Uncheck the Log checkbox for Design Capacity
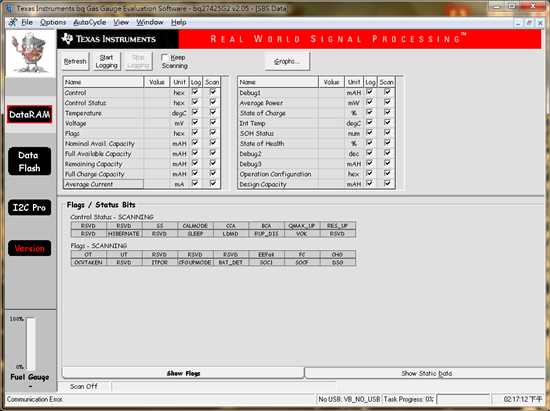 (x=369, y=183)
